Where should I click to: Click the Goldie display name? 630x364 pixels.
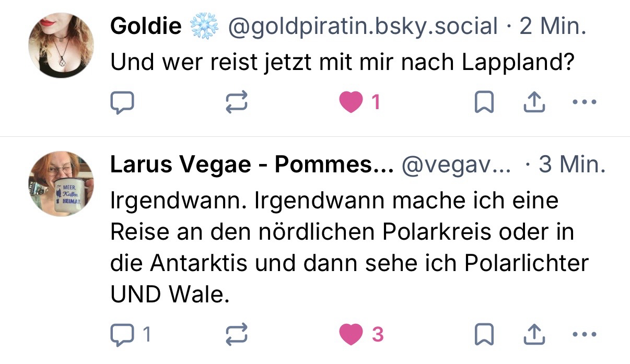coord(146,26)
